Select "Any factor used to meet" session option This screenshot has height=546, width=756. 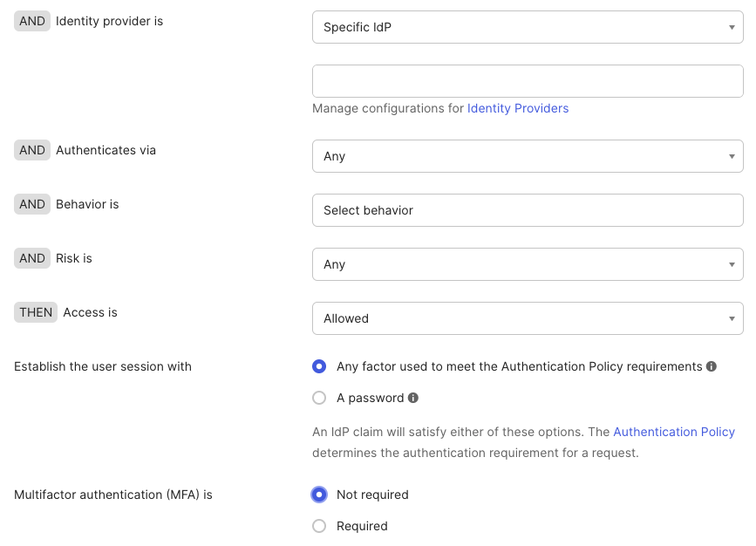coord(319,366)
